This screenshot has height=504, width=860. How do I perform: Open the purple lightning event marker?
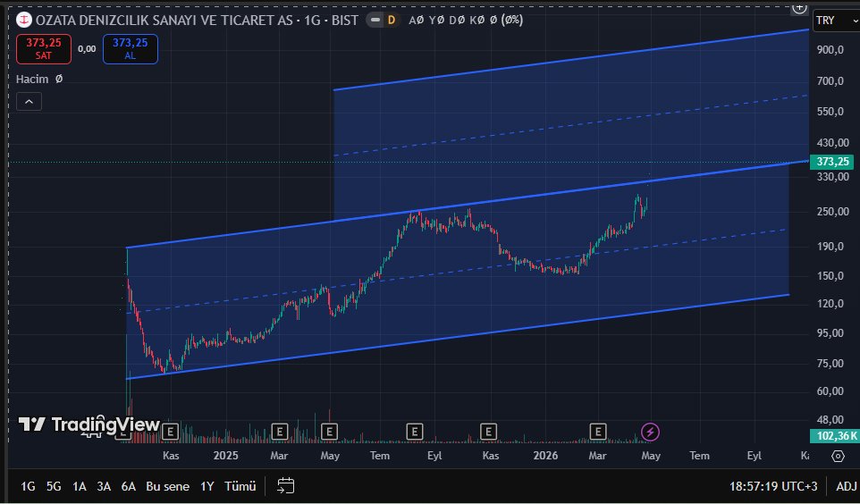pyautogui.click(x=650, y=433)
